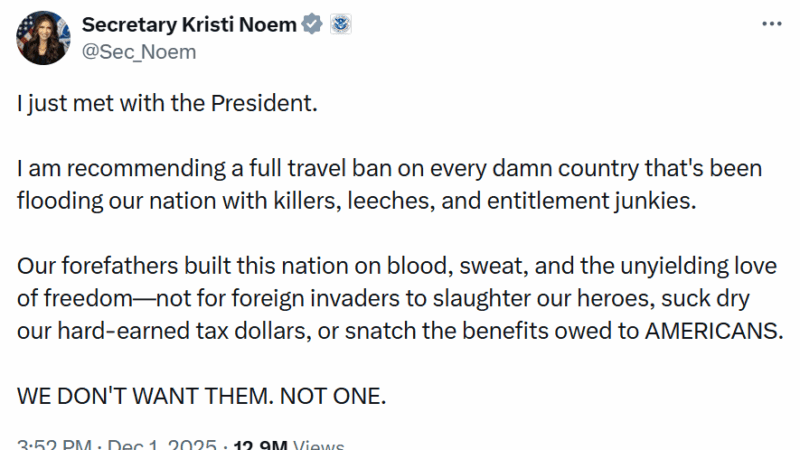The image size is (800, 450).
Task: Open the more options ellipsis menu
Action: 771,24
